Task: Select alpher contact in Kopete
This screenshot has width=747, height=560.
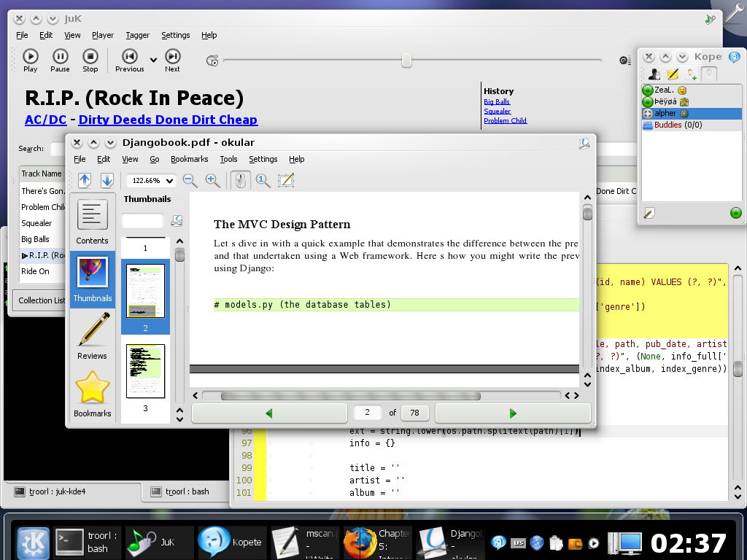Action: coord(692,113)
